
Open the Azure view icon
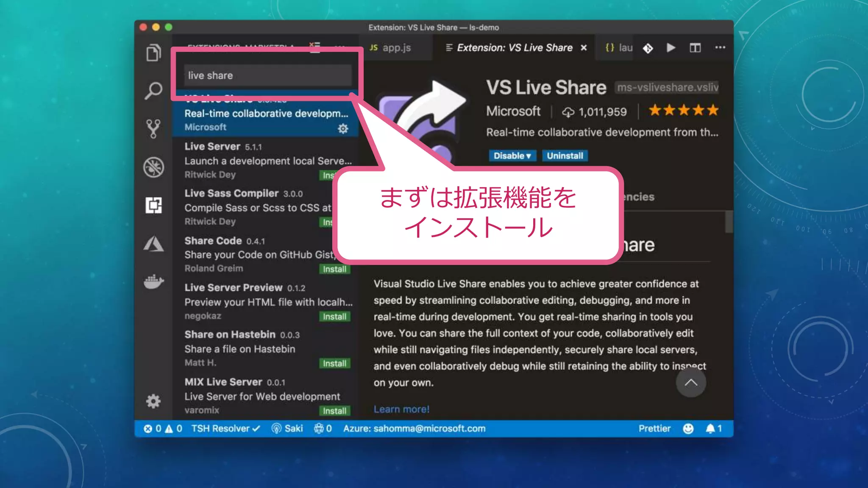click(153, 244)
